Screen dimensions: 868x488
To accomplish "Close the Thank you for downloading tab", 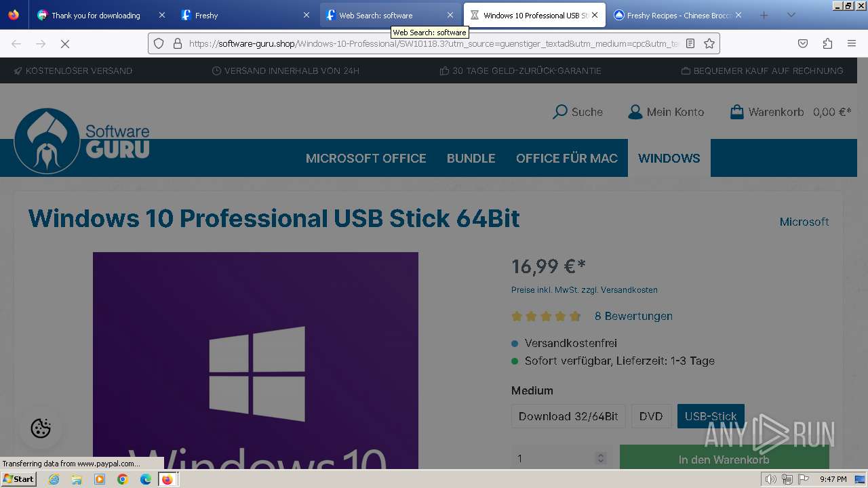I will point(161,15).
